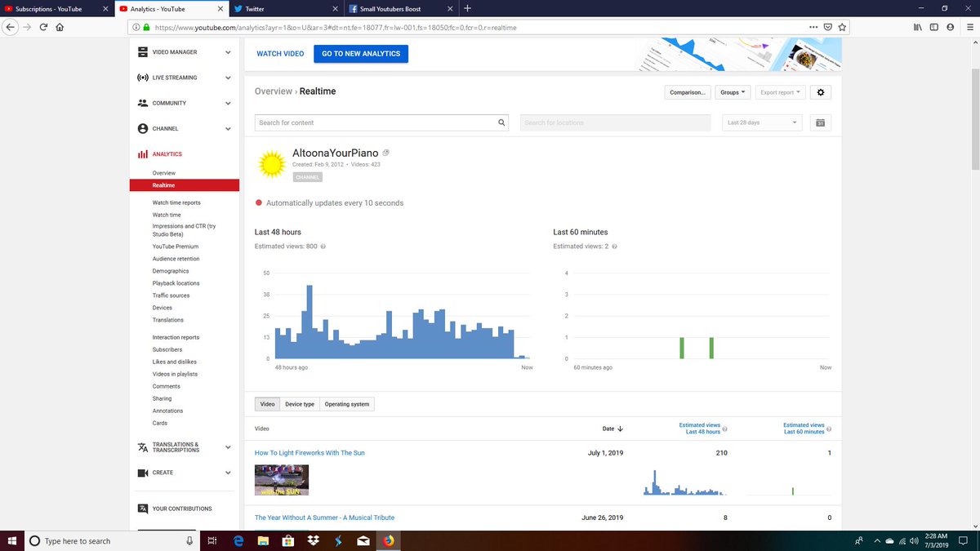Open Windows Start menu
This screenshot has height=551, width=980.
point(12,540)
